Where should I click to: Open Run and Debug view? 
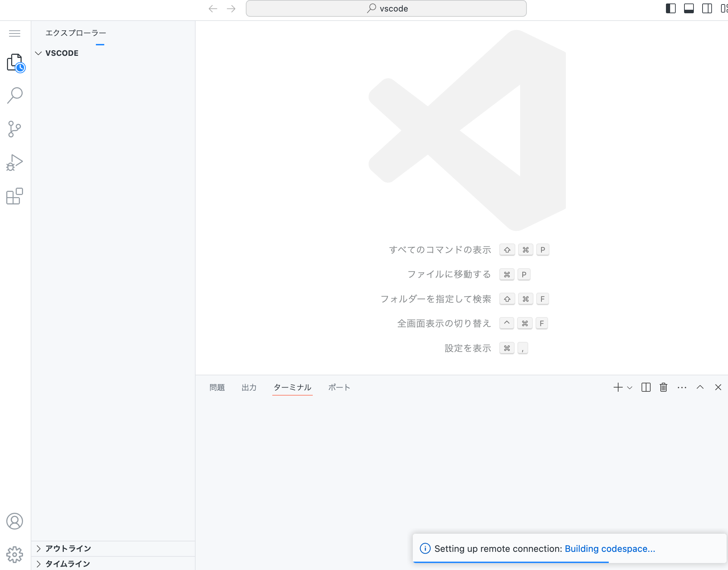pos(15,163)
